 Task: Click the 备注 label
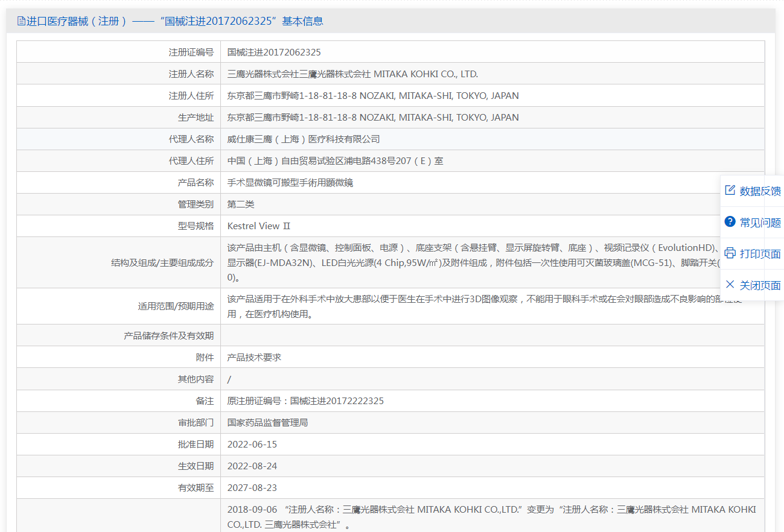pos(205,401)
